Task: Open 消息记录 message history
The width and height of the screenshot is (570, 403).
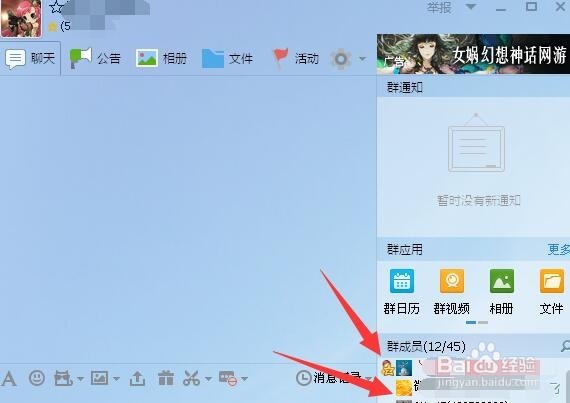Action: pos(329,378)
